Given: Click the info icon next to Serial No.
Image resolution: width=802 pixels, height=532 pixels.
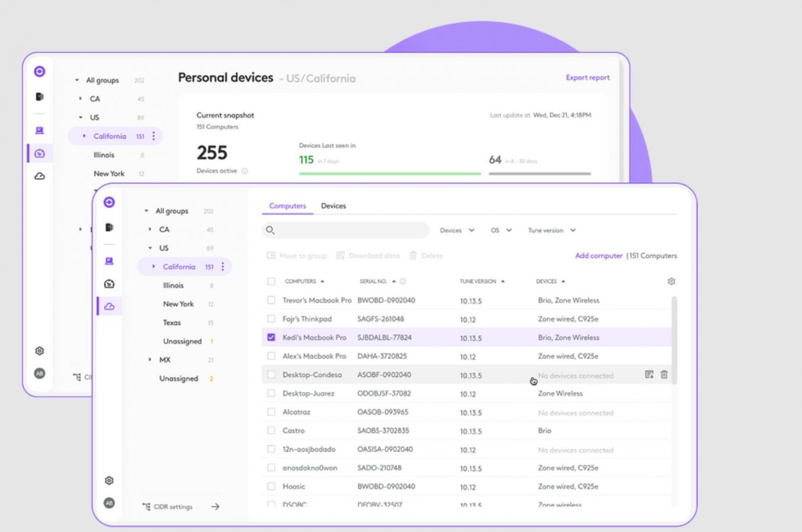Looking at the screenshot, I should (403, 281).
